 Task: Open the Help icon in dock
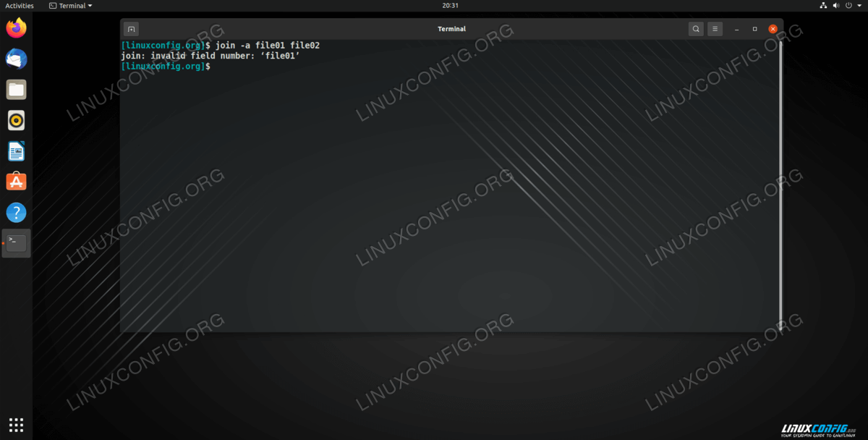point(16,213)
